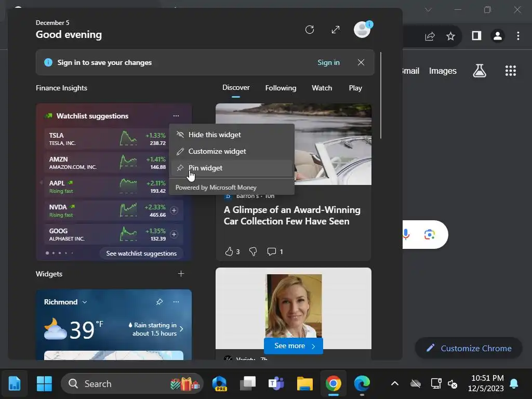Go to previous watchlist page arrow

[x=41, y=183]
